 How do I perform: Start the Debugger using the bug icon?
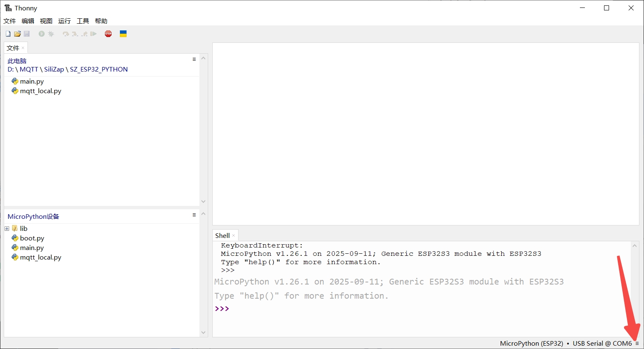(52, 34)
